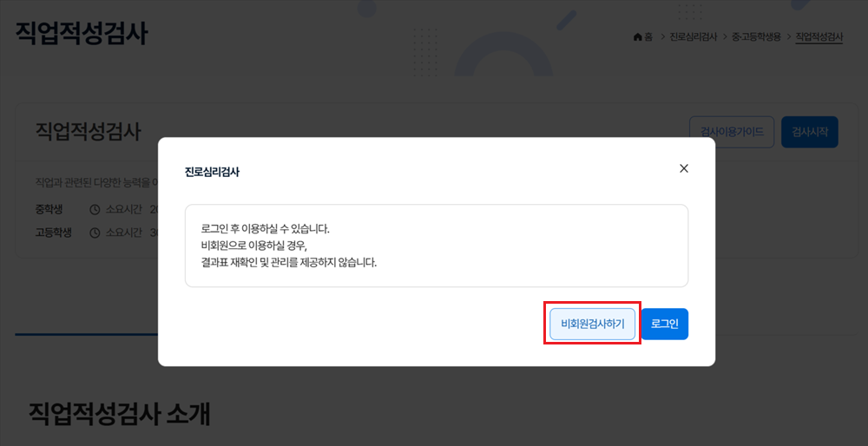
Task: Open the 검사이용가이드 button
Action: [x=732, y=132]
